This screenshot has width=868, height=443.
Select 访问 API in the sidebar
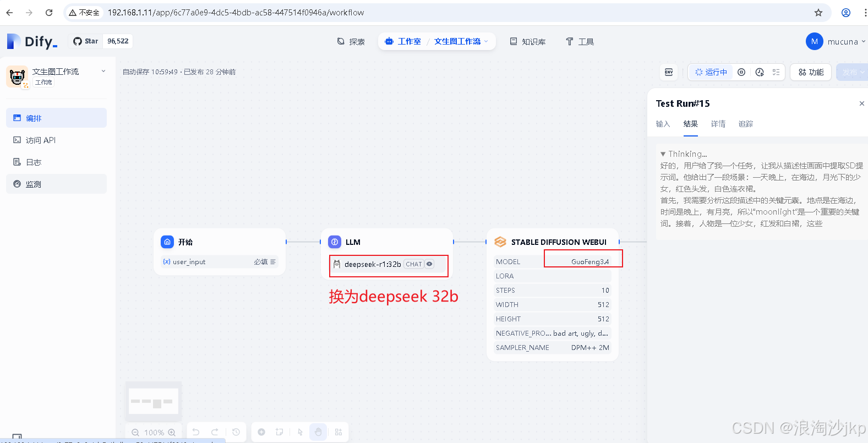(x=56, y=140)
